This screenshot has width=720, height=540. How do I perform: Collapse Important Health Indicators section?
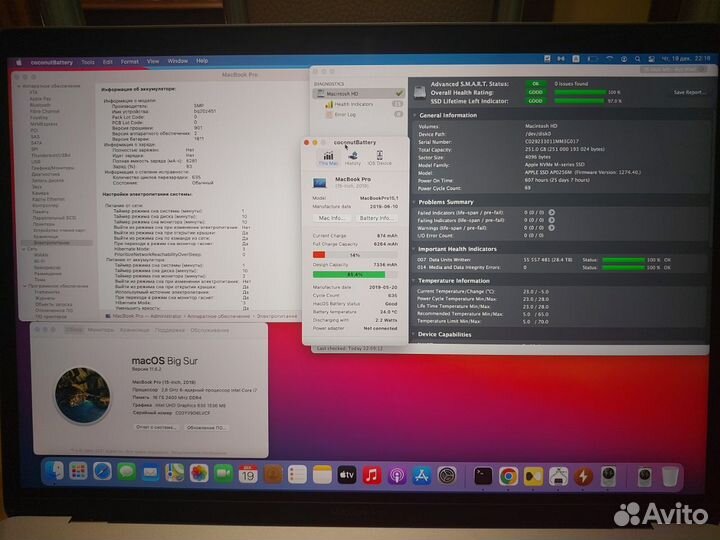[x=415, y=249]
